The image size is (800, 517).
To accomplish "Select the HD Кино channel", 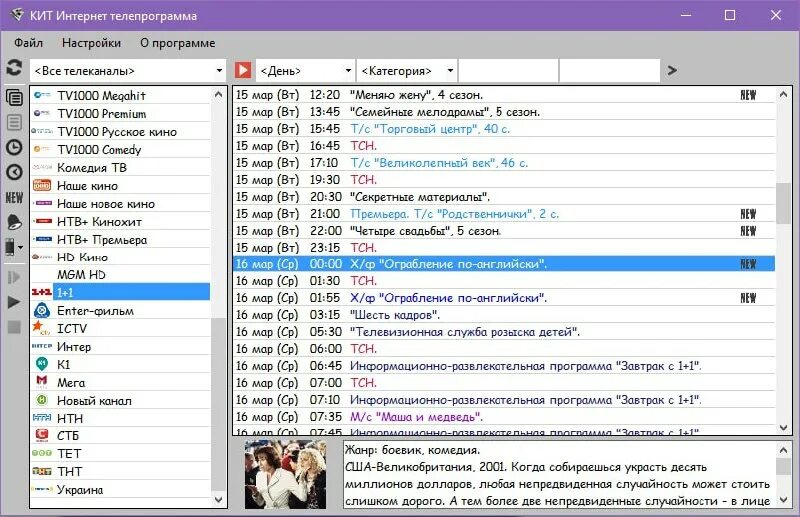I will coord(120,257).
